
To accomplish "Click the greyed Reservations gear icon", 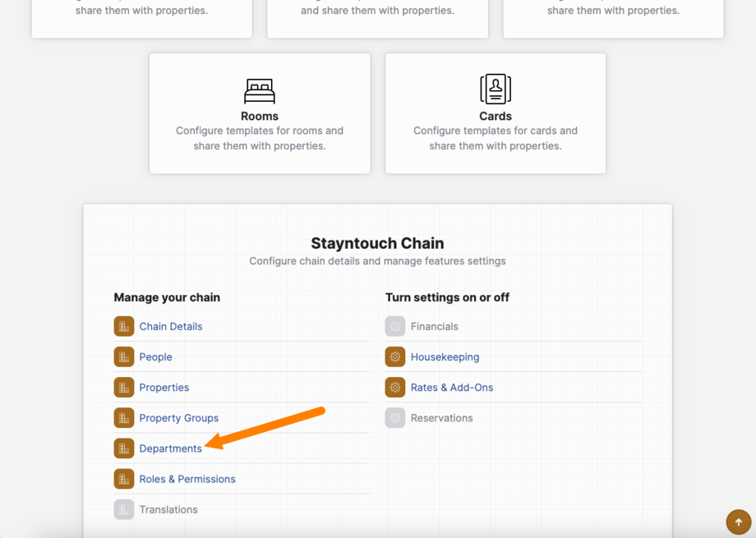I will click(x=395, y=418).
